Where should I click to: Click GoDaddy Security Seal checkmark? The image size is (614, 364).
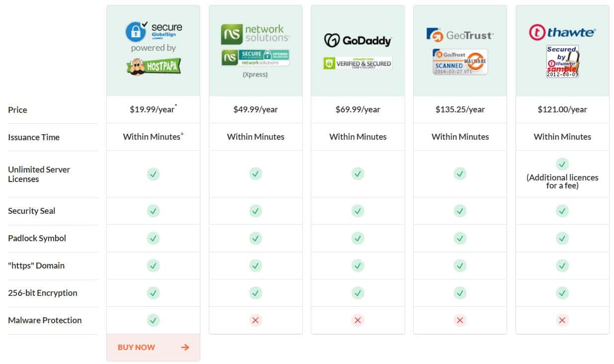(x=358, y=211)
